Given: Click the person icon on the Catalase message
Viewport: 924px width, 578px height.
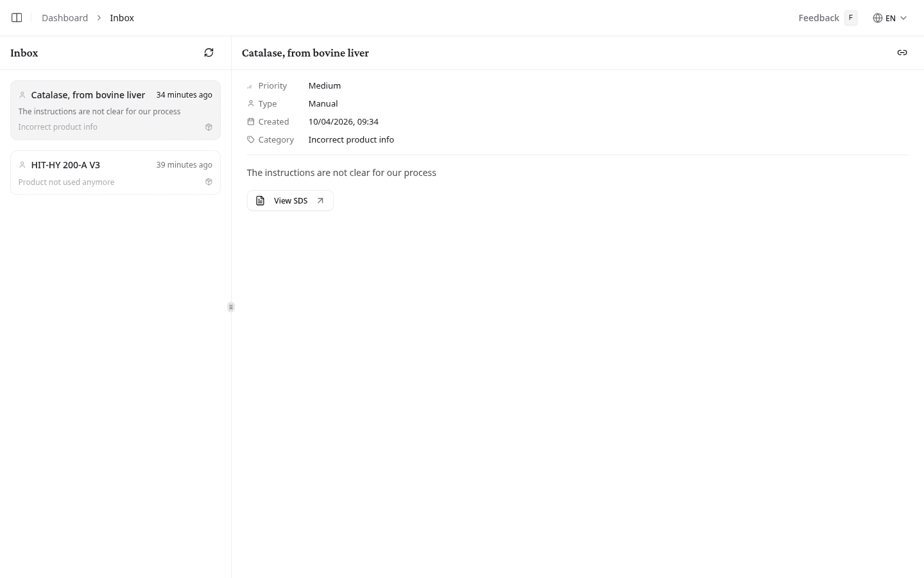Looking at the screenshot, I should click(x=22, y=94).
